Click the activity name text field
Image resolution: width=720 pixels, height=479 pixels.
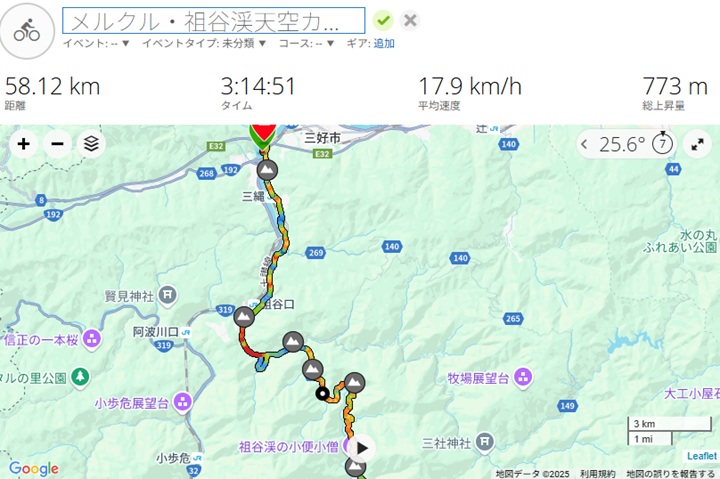click(x=214, y=21)
